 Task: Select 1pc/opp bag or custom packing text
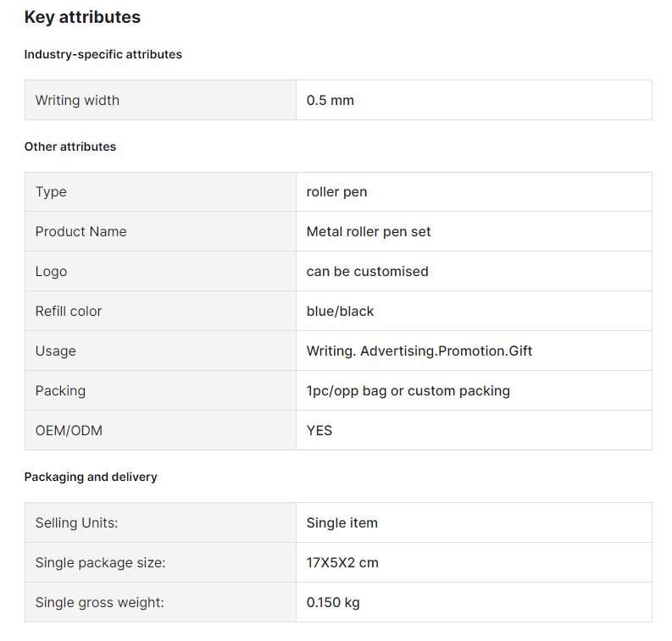click(x=408, y=391)
